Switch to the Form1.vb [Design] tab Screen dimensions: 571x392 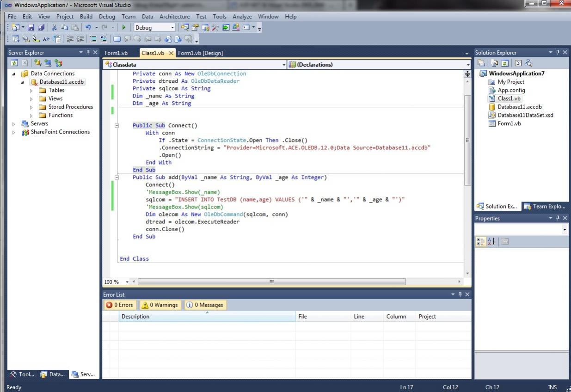(x=200, y=53)
